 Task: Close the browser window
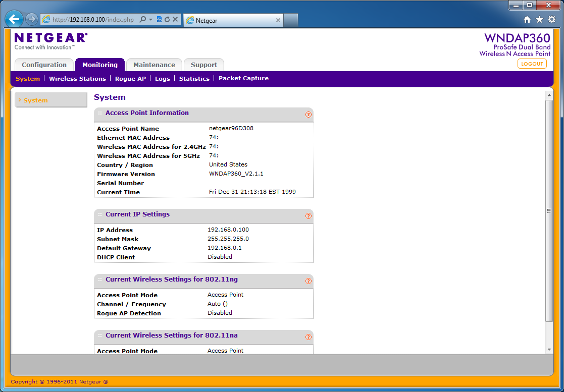[548, 6]
